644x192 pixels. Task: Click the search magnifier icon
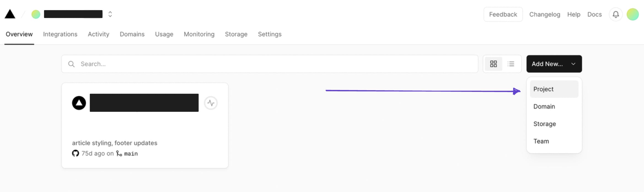[71, 64]
